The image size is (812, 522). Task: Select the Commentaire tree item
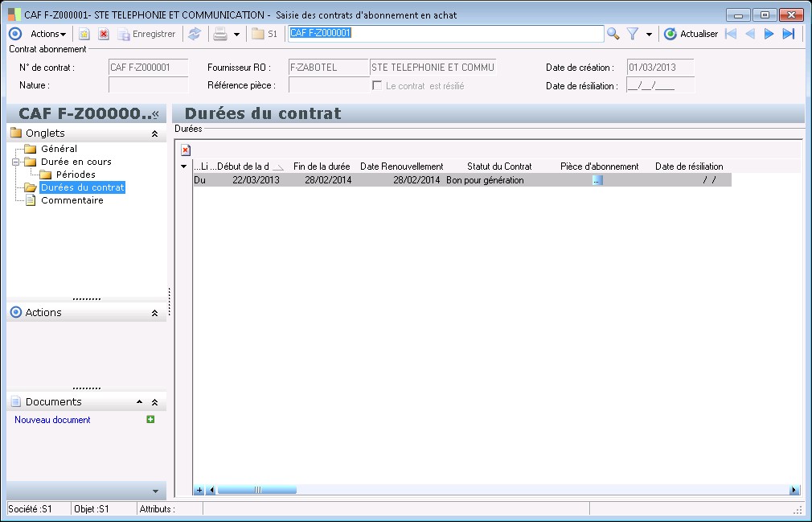coord(72,200)
